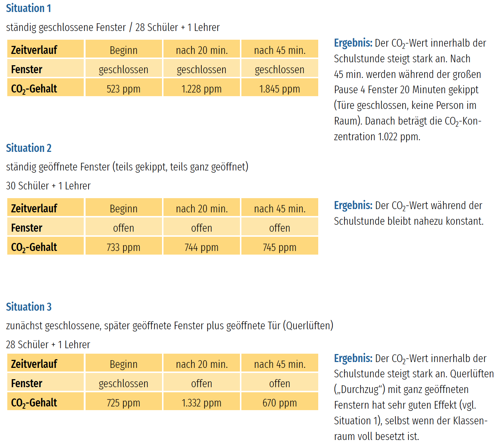Select the "744 ppm" value
Viewport: 501px width, 448px height.
tap(201, 247)
